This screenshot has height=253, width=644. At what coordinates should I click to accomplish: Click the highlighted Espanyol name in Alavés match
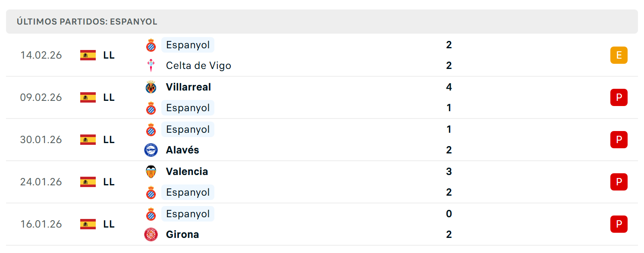pos(188,129)
